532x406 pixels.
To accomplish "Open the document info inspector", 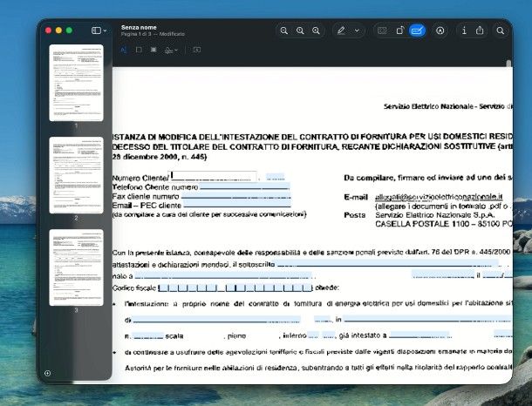I will (x=464, y=30).
